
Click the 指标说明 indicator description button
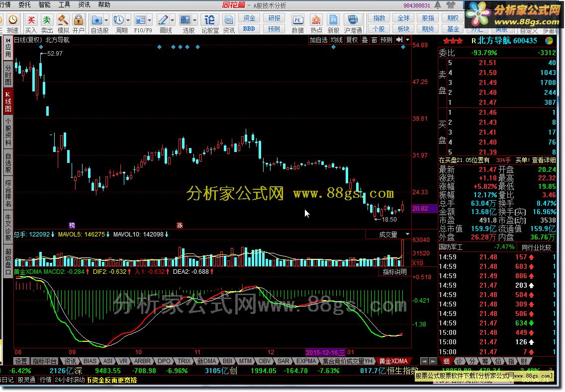pos(394,272)
